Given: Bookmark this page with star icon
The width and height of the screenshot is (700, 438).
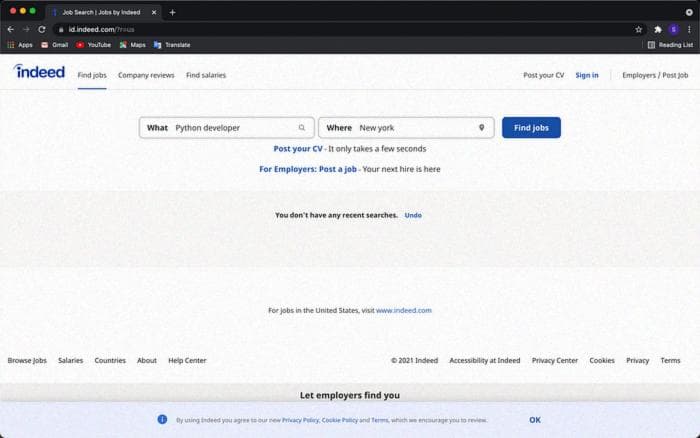Looking at the screenshot, I should 638,29.
